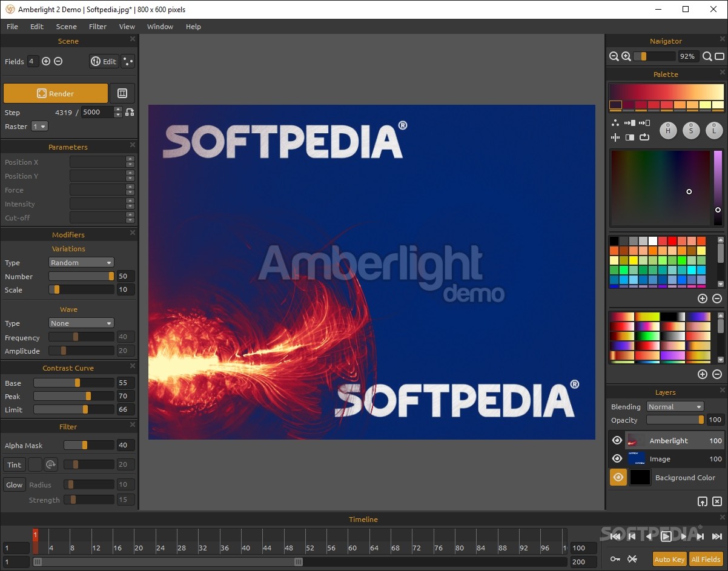Remove a field with the minus icon next to Fields
The width and height of the screenshot is (728, 571).
pyautogui.click(x=58, y=61)
